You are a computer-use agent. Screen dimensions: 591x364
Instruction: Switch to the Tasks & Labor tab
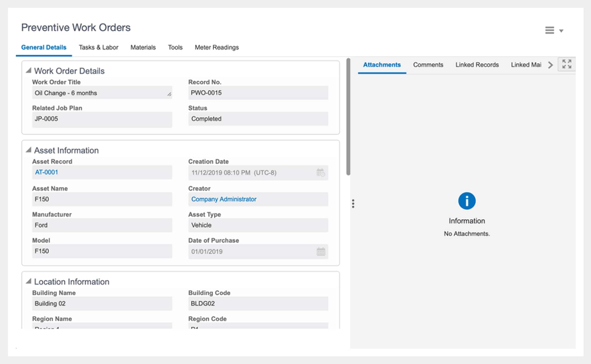pyautogui.click(x=98, y=47)
